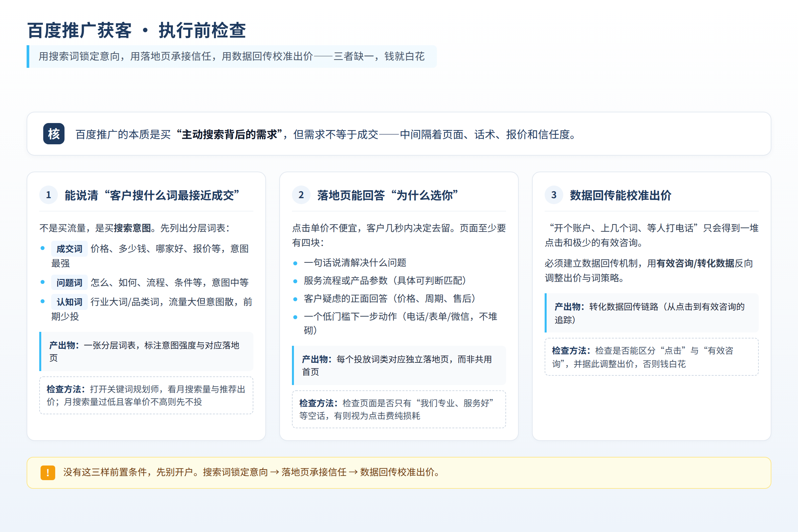This screenshot has height=532, width=798.
Task: Click heading 能说清“客户搜什么词最接近成交”
Action: [152, 195]
